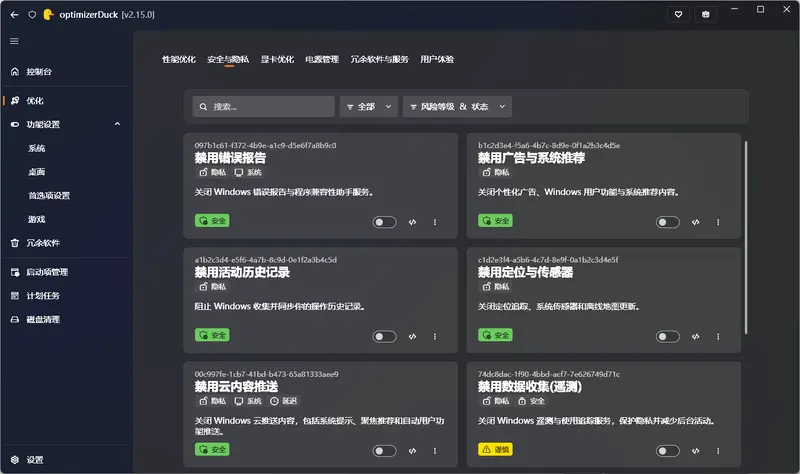Click the bug icon in title bar
Viewport: 800px width, 474px height.
coord(706,14)
